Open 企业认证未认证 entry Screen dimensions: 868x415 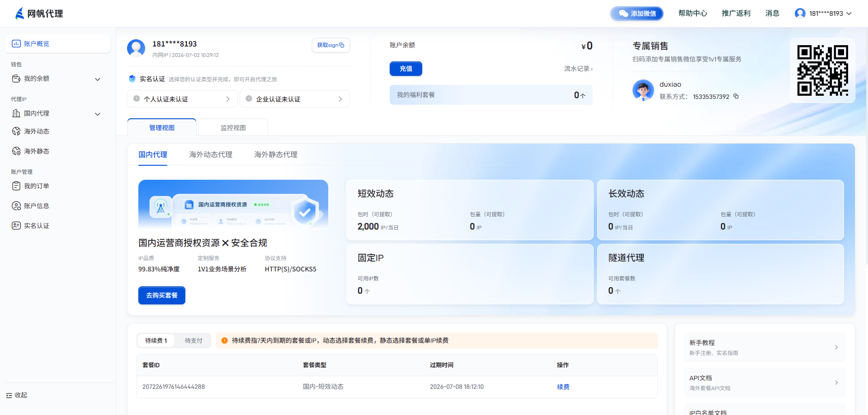[294, 99]
